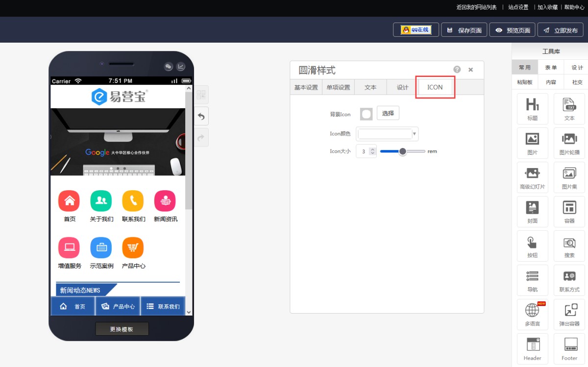588x367 pixels.
Task: Click the phone preview scrollbar down arrow
Action: pyautogui.click(x=189, y=312)
